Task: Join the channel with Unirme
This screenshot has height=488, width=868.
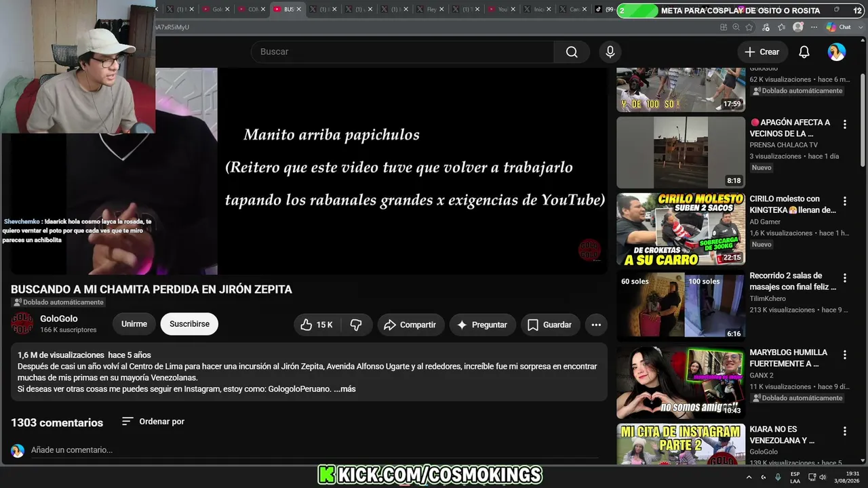Action: [134, 324]
